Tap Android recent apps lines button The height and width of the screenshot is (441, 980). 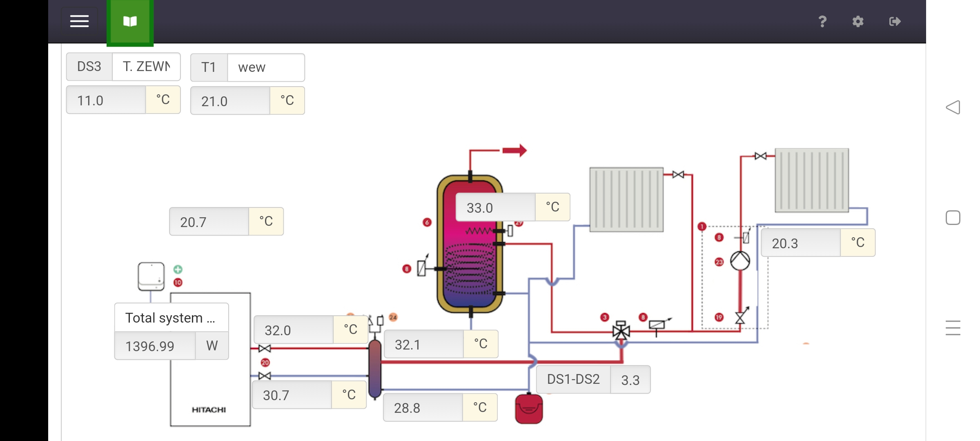953,328
